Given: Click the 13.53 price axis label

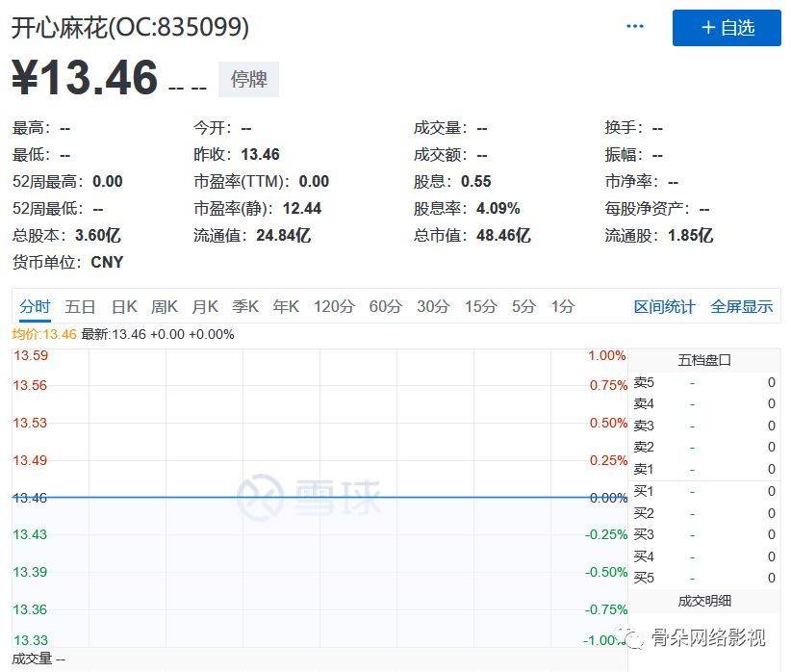Looking at the screenshot, I should [30, 423].
